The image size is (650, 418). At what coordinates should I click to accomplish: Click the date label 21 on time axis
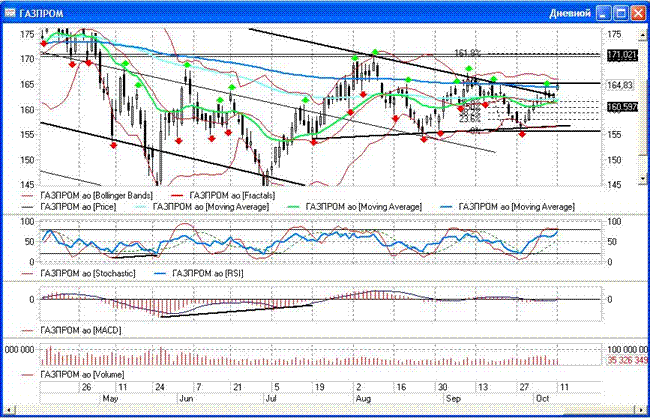pos(238,387)
